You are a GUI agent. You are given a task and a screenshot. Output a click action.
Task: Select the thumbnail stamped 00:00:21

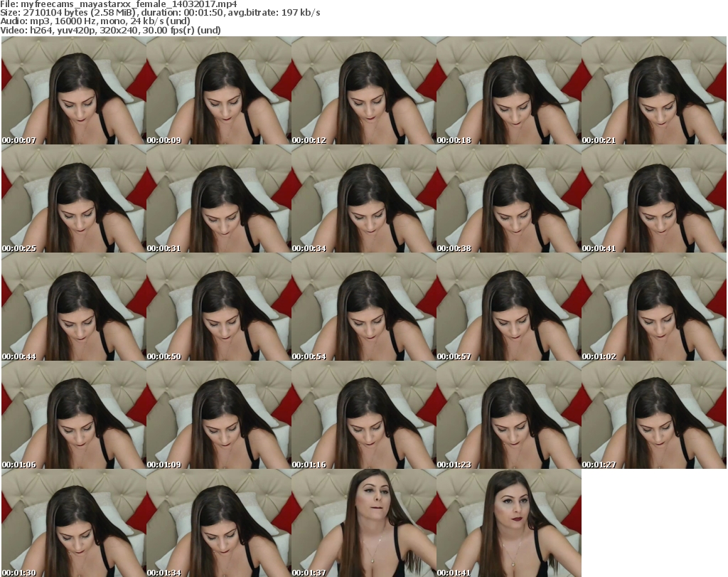click(x=654, y=90)
